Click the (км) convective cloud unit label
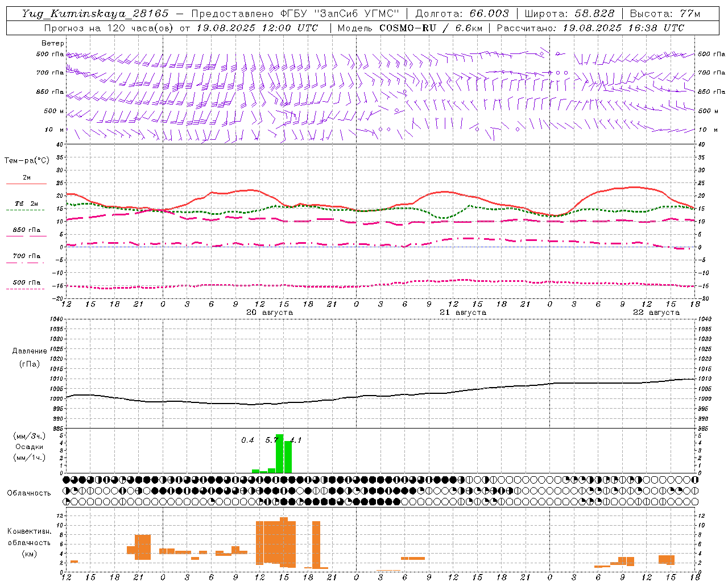 [x=29, y=554]
